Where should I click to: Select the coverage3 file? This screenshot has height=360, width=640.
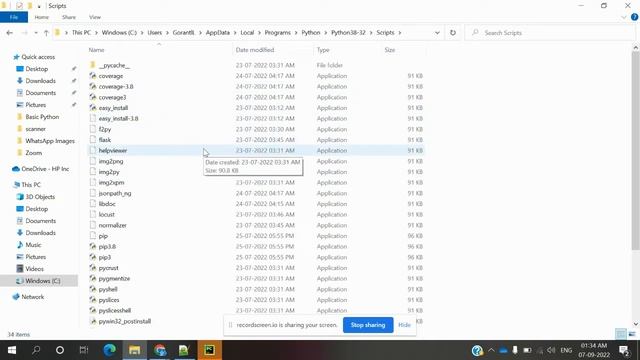pyautogui.click(x=112, y=97)
